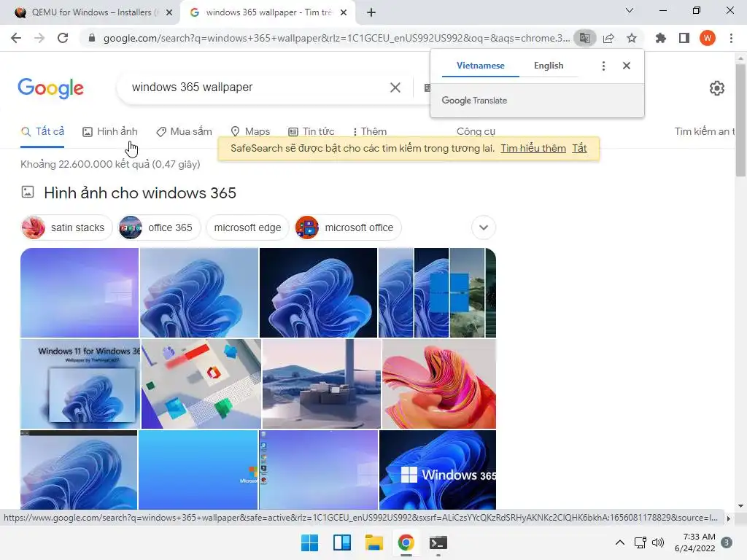Viewport: 747px width, 560px height.
Task: Go forward with the browser forward arrow
Action: 39,38
